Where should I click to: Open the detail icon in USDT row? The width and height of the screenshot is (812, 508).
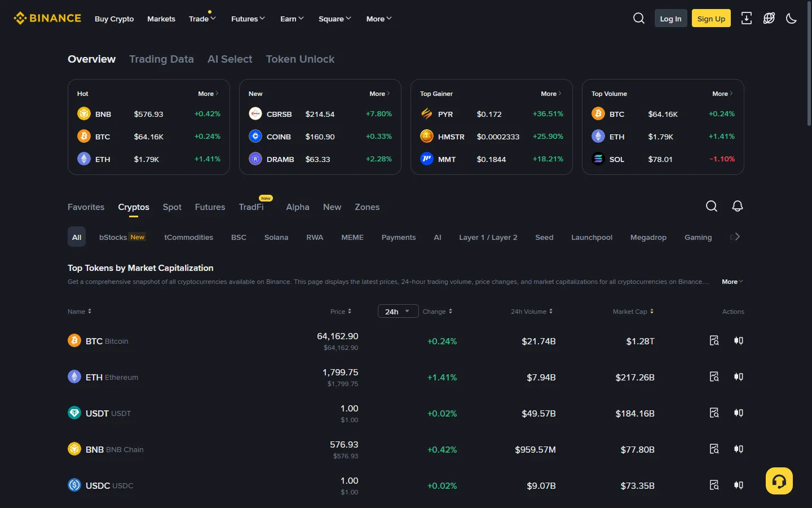click(714, 413)
